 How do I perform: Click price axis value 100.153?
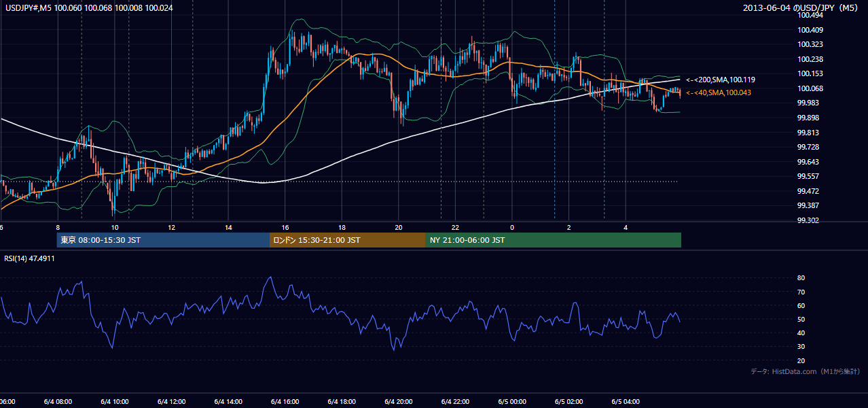(x=810, y=73)
